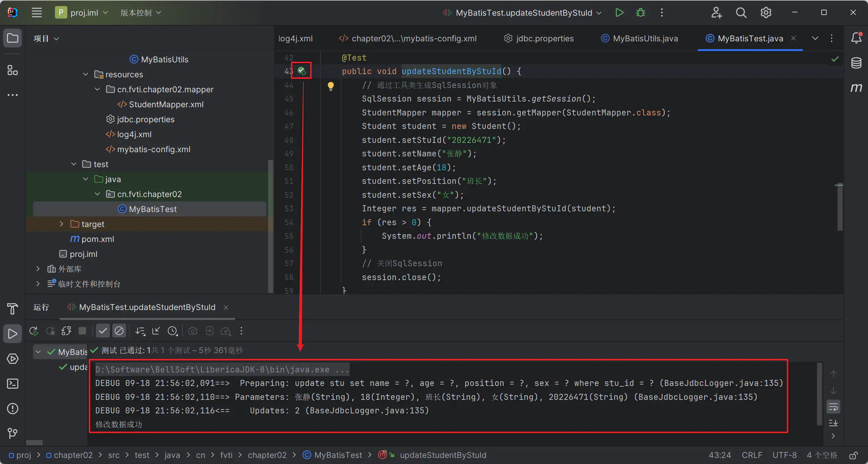Image resolution: width=868 pixels, height=464 pixels.
Task: Open the 项目 view dropdown
Action: [46, 38]
